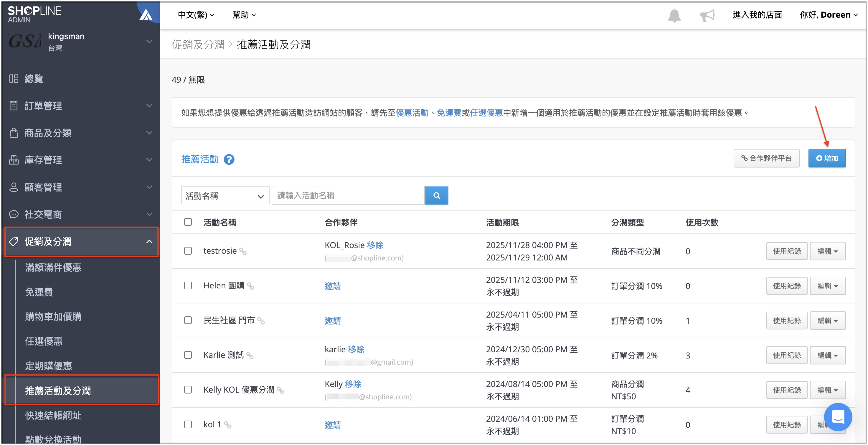This screenshot has width=868, height=445.
Task: View 使用紀錄 for Karlie 測試
Action: point(787,355)
